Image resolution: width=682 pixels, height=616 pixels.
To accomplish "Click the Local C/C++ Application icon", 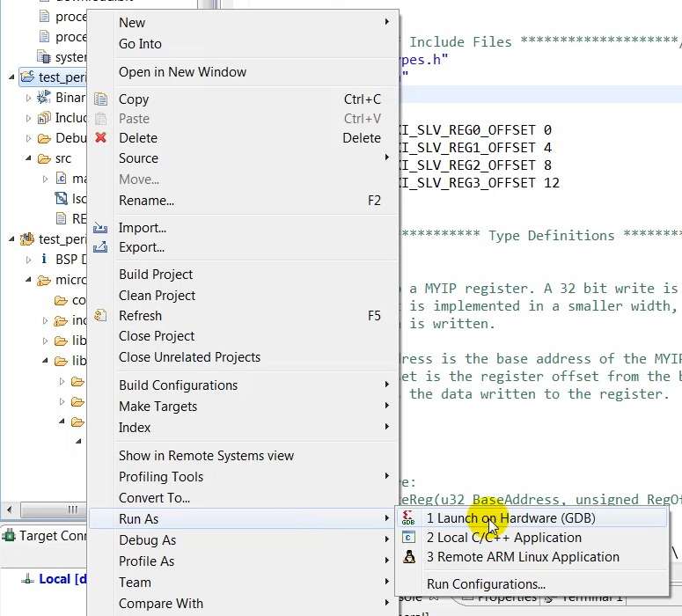I will click(x=408, y=538).
